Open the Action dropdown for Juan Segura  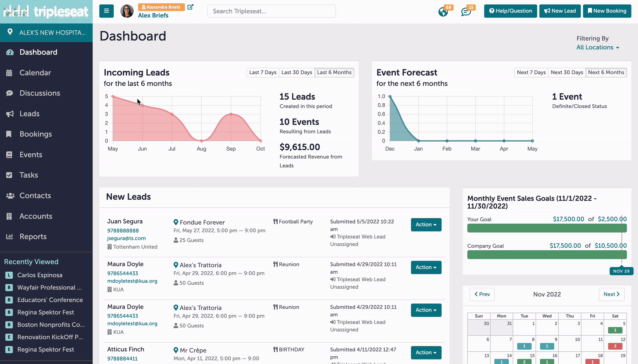426,225
